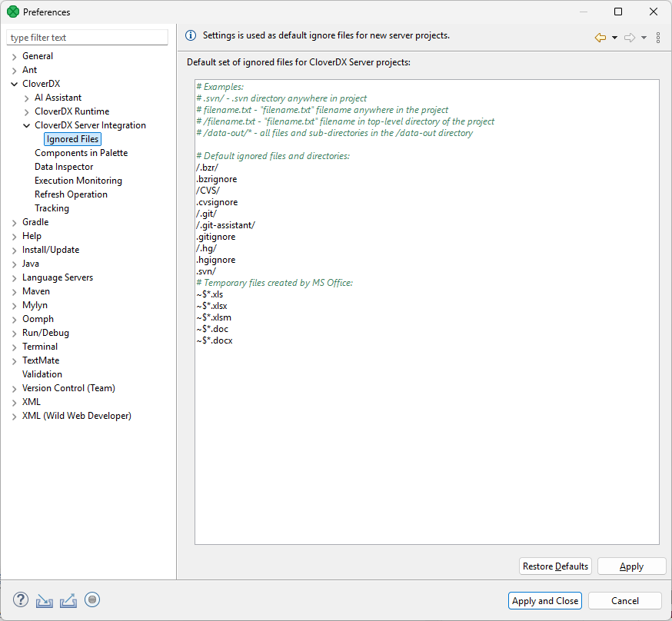Click the Cancel button
Image resolution: width=672 pixels, height=621 pixels.
(x=624, y=601)
